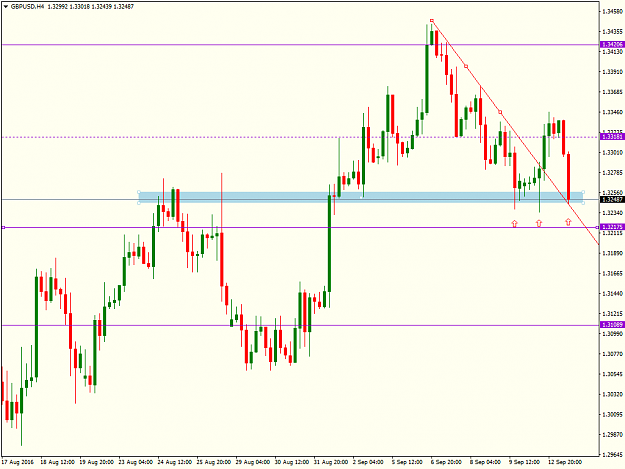The image size is (625, 469).
Task: Open the chart menu arrow beside GBPUSD,H4
Action: coord(5,6)
